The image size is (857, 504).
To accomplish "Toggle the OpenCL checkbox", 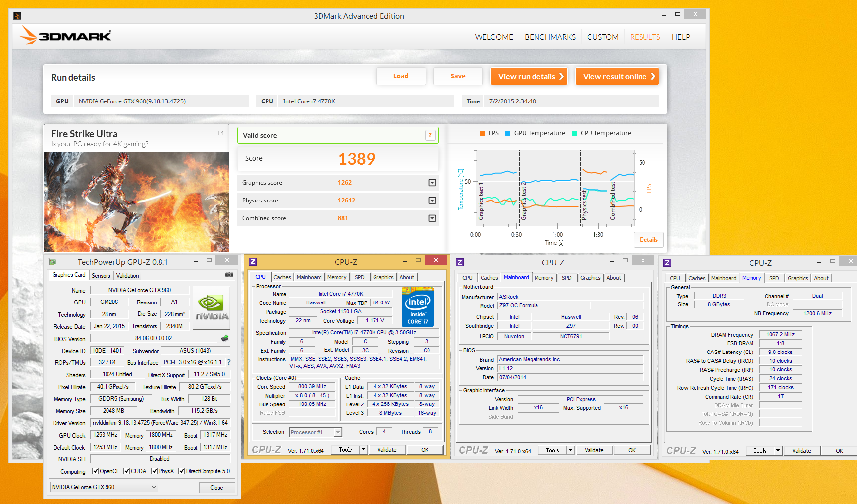I will pos(95,471).
